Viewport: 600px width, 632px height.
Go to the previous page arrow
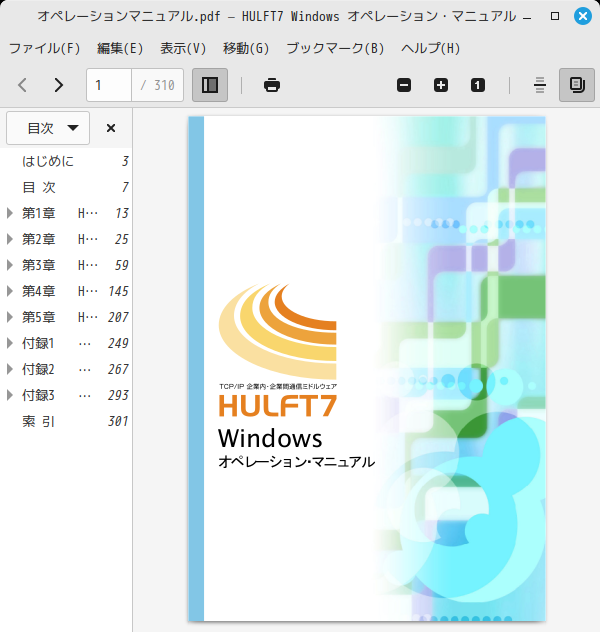23,85
